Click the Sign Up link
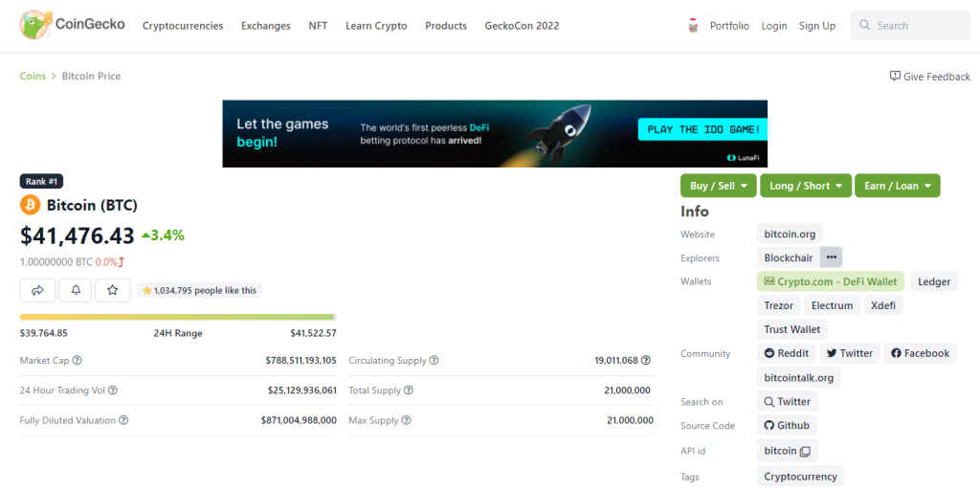Viewport: 980px width, 491px height. coord(817,26)
